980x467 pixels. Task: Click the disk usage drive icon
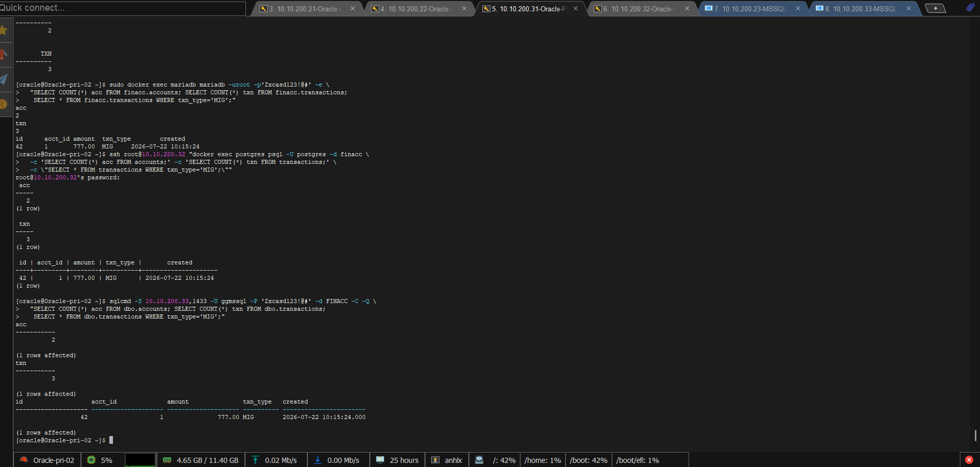(x=479, y=460)
